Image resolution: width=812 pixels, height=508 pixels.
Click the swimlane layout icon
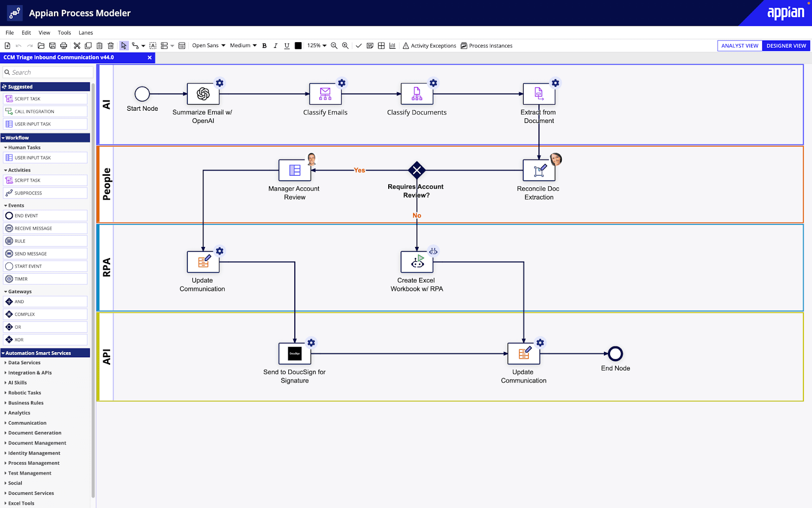(164, 46)
